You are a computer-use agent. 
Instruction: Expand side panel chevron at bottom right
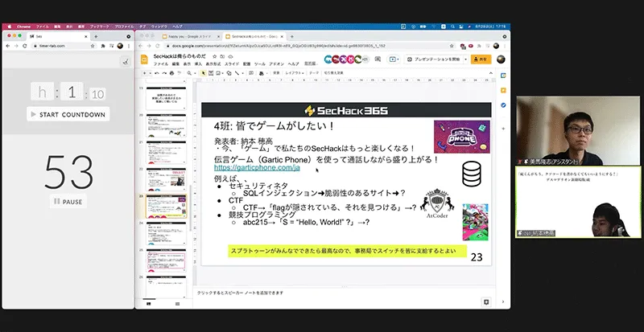pos(503,302)
